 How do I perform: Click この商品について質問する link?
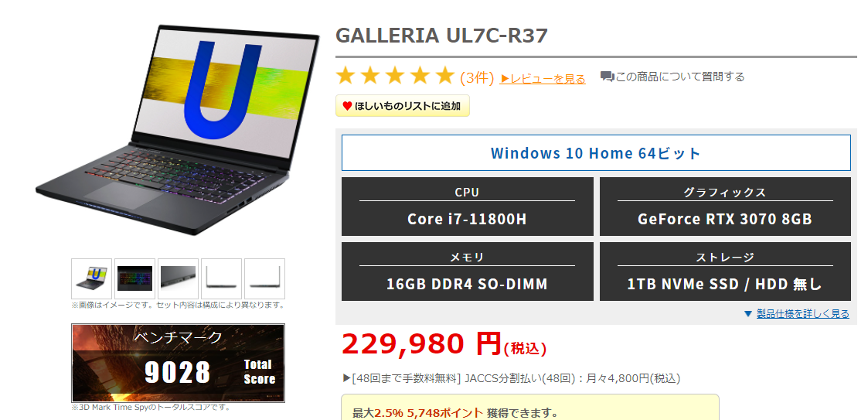[x=679, y=77]
